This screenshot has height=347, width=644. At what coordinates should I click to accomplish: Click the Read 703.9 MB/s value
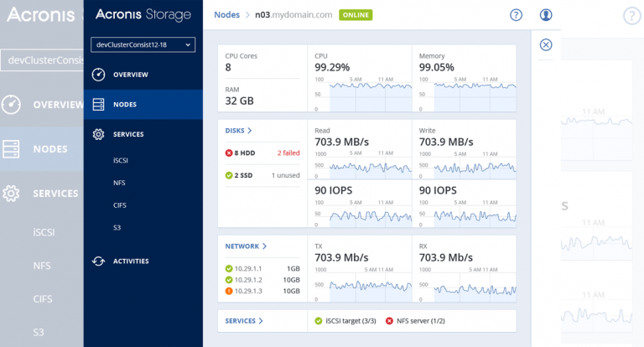tap(342, 142)
